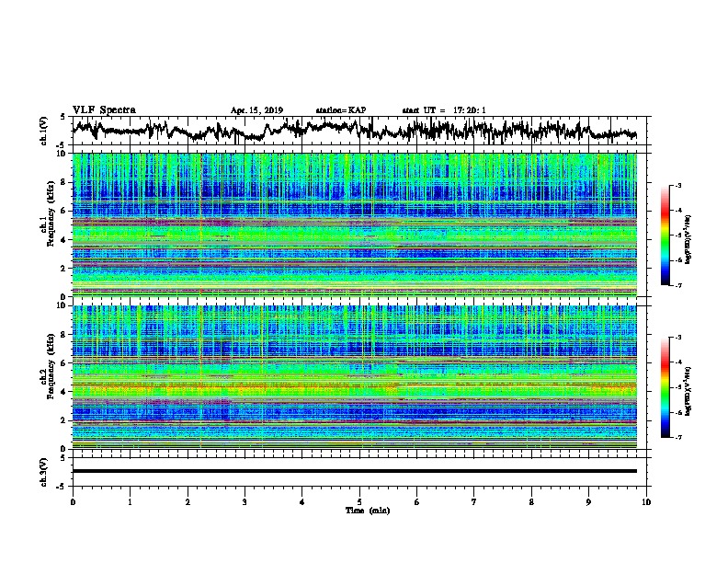The height and width of the screenshot is (563, 728).
Task: Click the flat black ch.3 voltage trace
Action: [x=354, y=471]
